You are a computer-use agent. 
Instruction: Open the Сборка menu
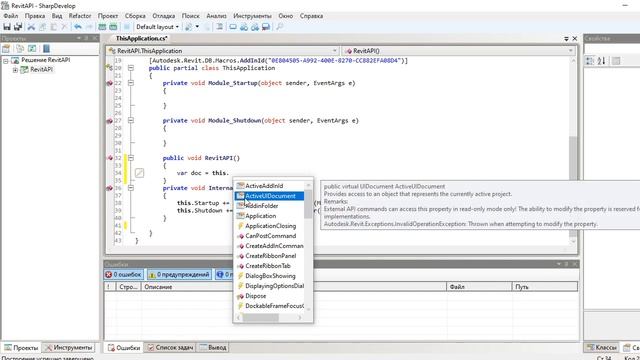tap(135, 16)
